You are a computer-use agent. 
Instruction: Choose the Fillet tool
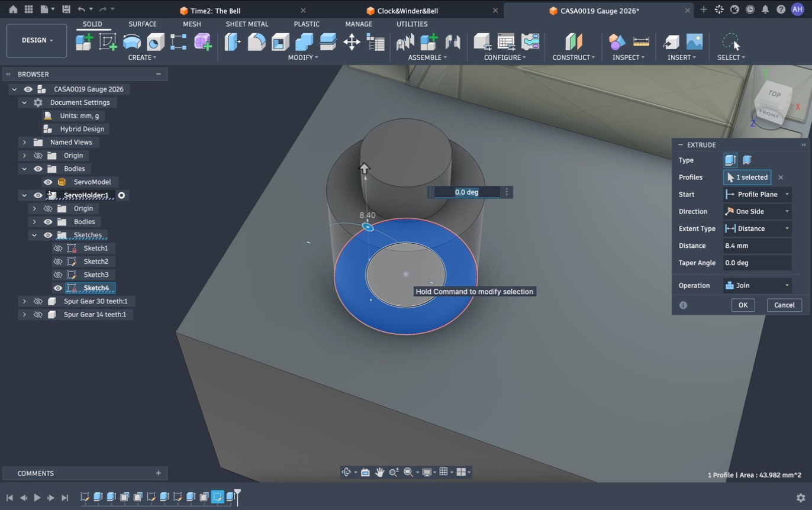(x=256, y=42)
